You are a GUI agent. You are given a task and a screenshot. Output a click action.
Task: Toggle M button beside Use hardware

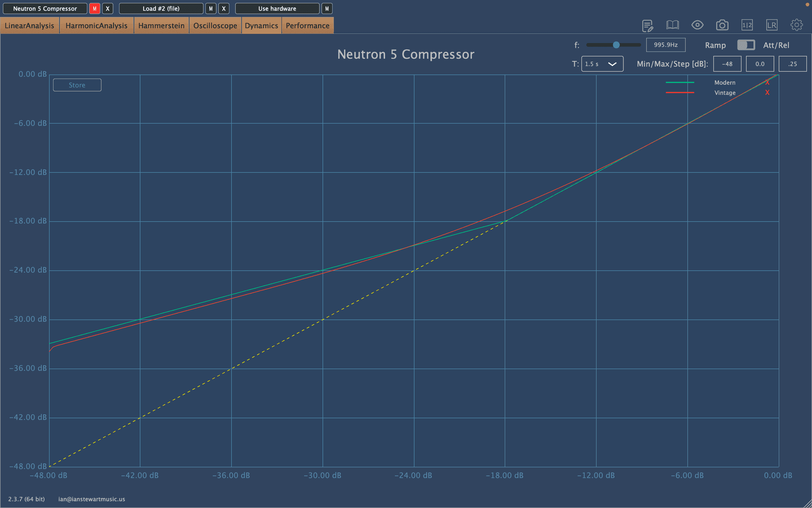click(327, 8)
